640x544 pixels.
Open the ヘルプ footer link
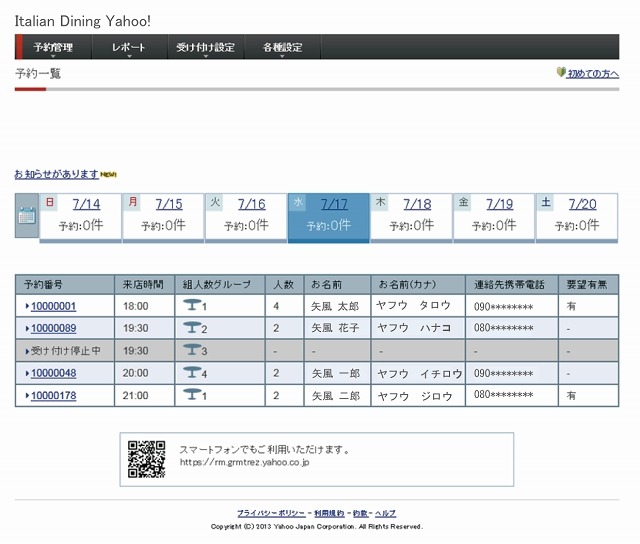point(385,513)
